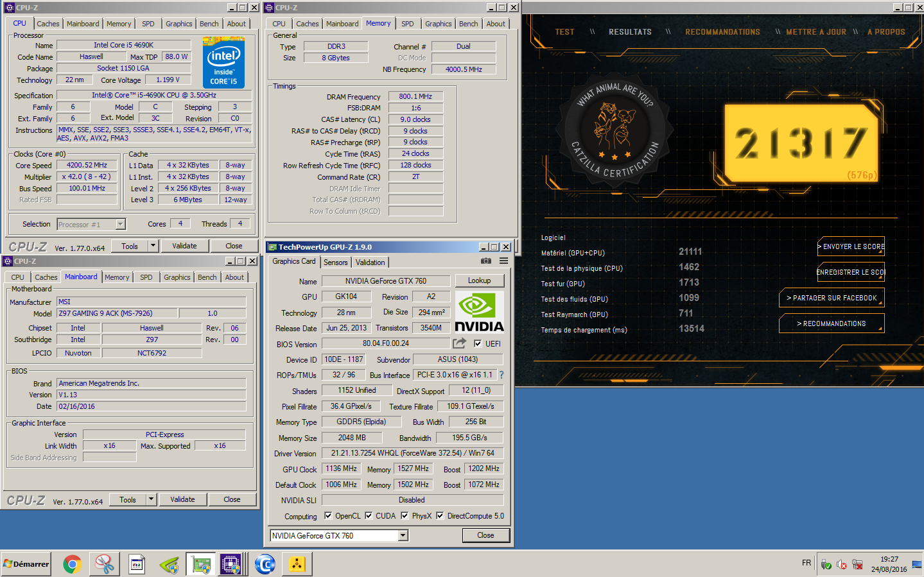924x577 pixels.
Task: Toggle the PhysX checkbox
Action: tap(405, 515)
